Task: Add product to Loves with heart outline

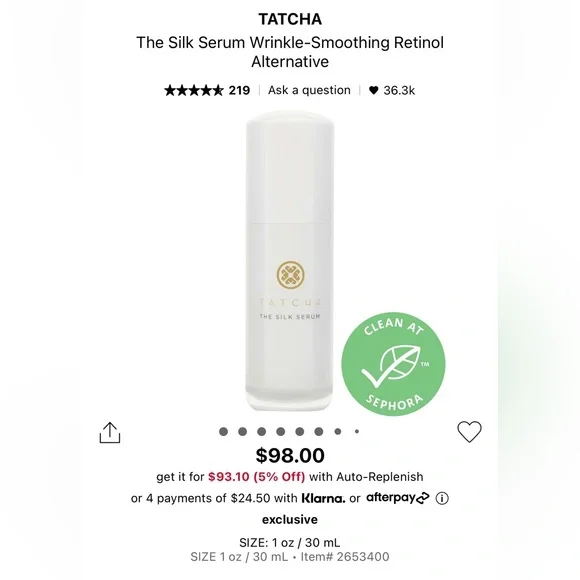Action: click(x=469, y=432)
